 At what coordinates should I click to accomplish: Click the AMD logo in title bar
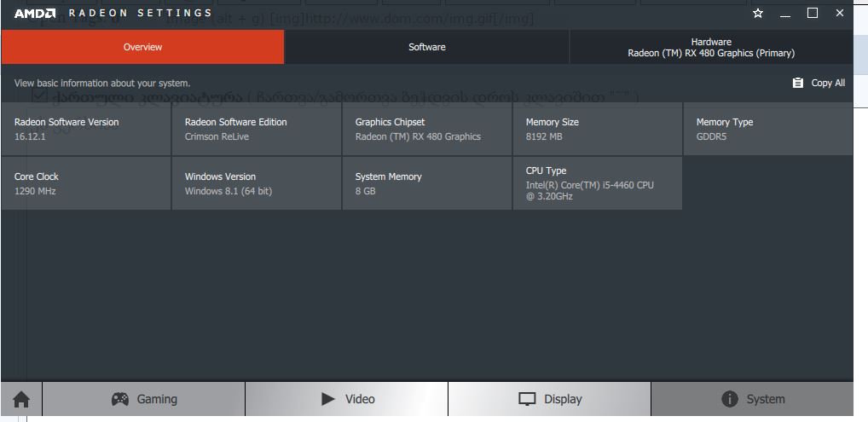pyautogui.click(x=34, y=14)
